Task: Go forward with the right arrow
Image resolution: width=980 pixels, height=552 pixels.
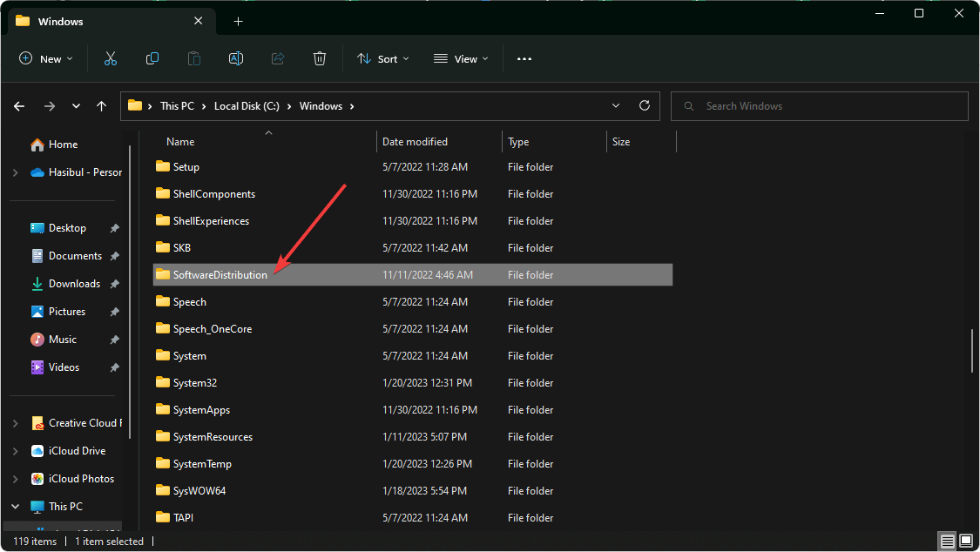Action: (50, 106)
